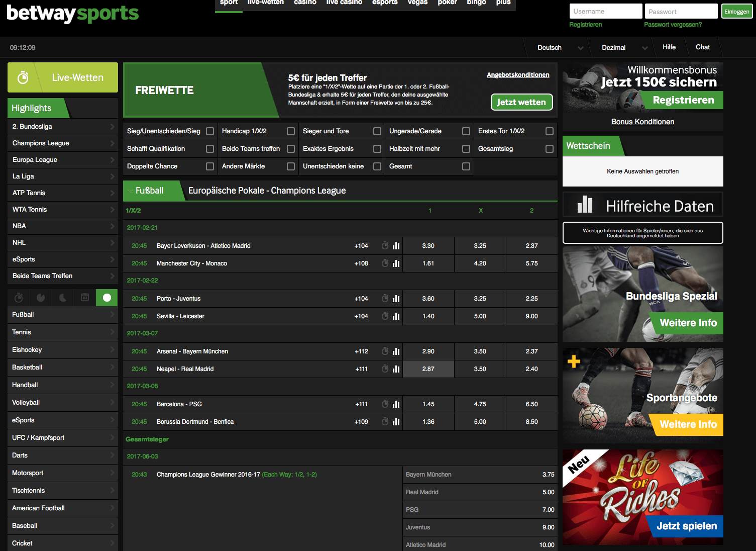Collapse the Fußball section arrow

point(130,191)
